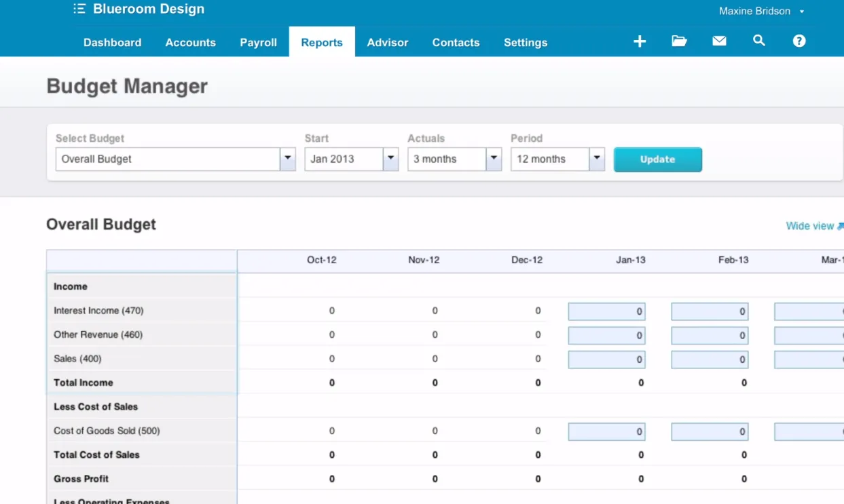The height and width of the screenshot is (504, 844).
Task: Click the Blueroom Design organization name
Action: click(147, 9)
